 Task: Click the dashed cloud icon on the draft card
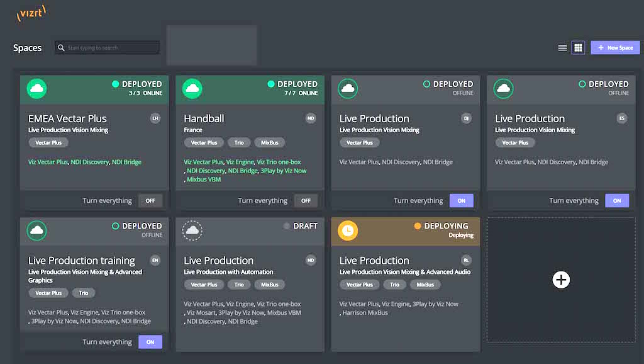192,230
